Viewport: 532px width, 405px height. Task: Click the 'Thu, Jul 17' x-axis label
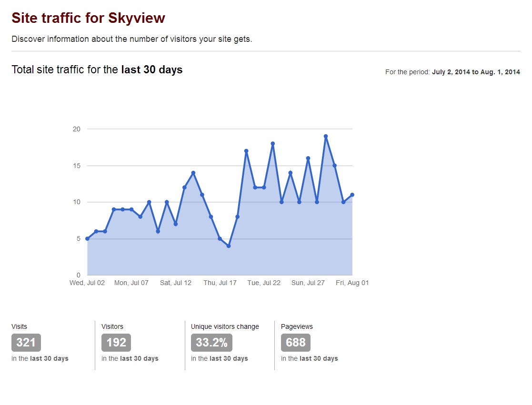(220, 283)
